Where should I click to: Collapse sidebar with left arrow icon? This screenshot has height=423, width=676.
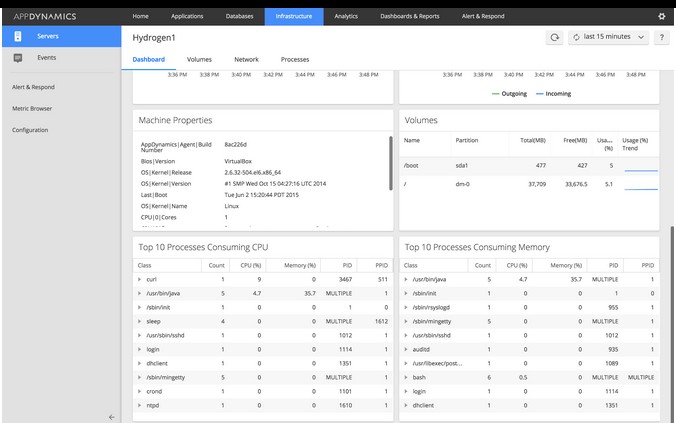pos(111,416)
